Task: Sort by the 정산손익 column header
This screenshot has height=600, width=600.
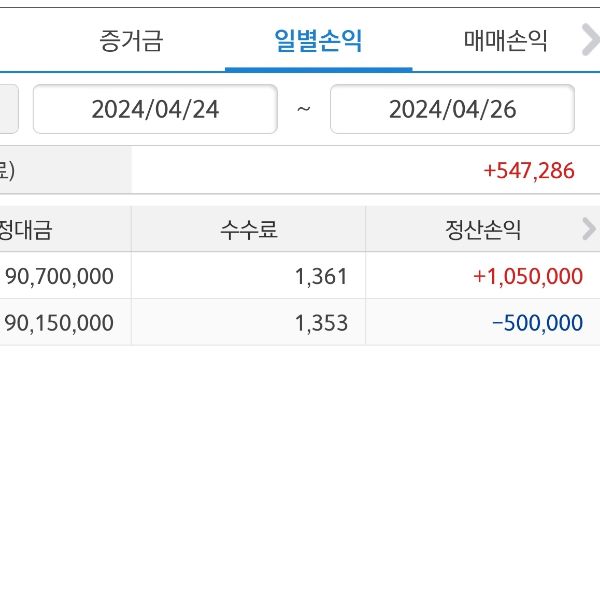Action: 483,230
